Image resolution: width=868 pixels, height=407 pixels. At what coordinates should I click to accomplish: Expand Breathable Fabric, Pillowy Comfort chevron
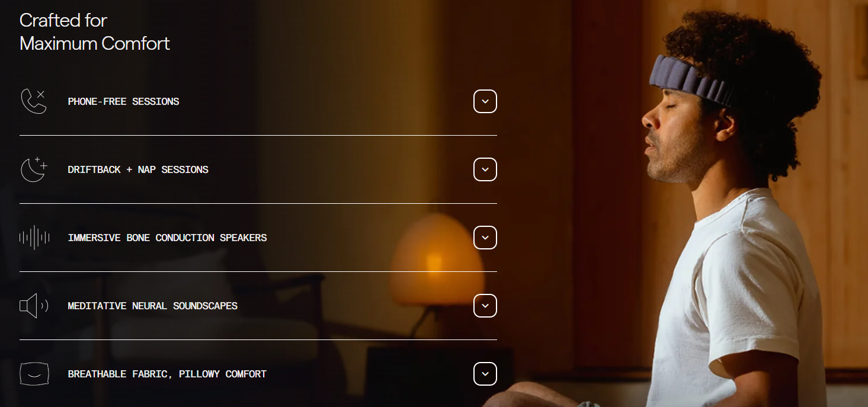[x=485, y=374]
